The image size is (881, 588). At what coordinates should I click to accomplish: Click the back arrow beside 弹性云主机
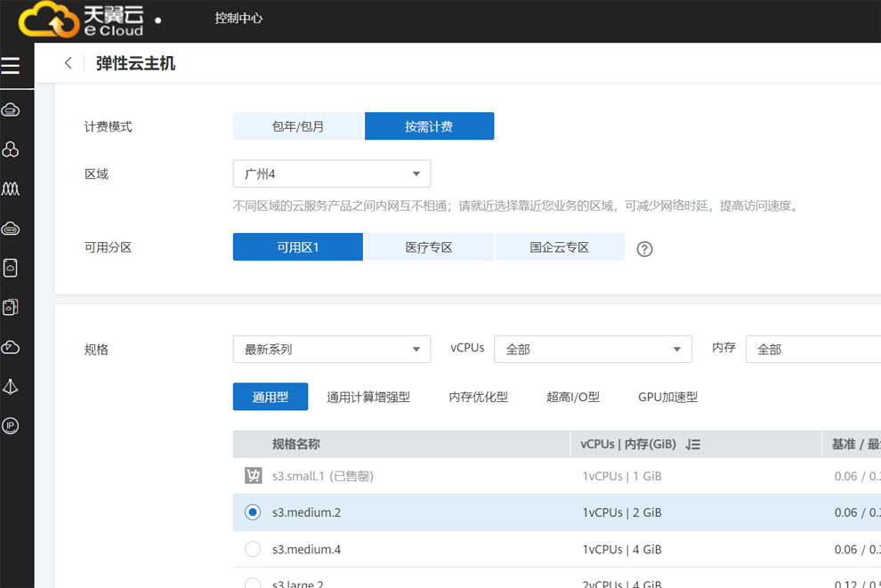(x=68, y=63)
